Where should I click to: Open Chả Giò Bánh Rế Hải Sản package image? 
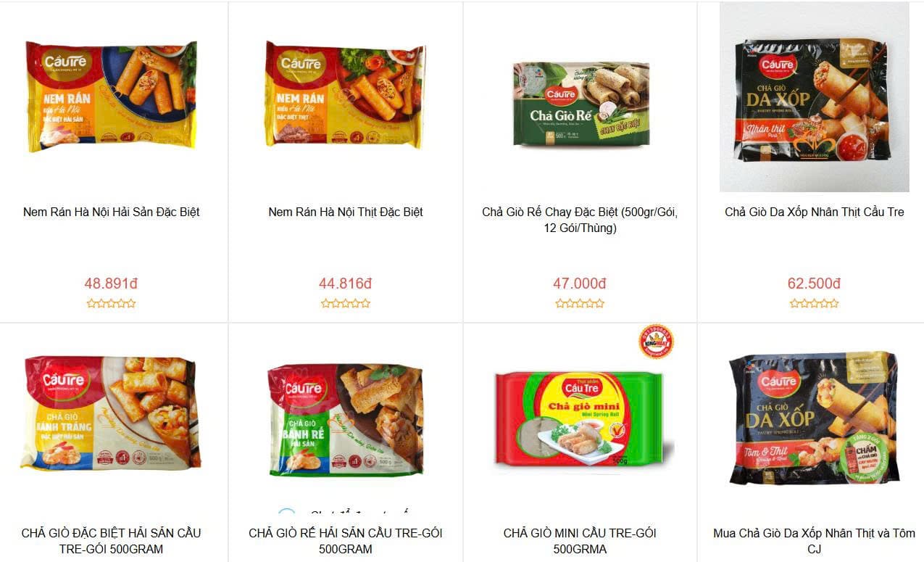(345, 419)
